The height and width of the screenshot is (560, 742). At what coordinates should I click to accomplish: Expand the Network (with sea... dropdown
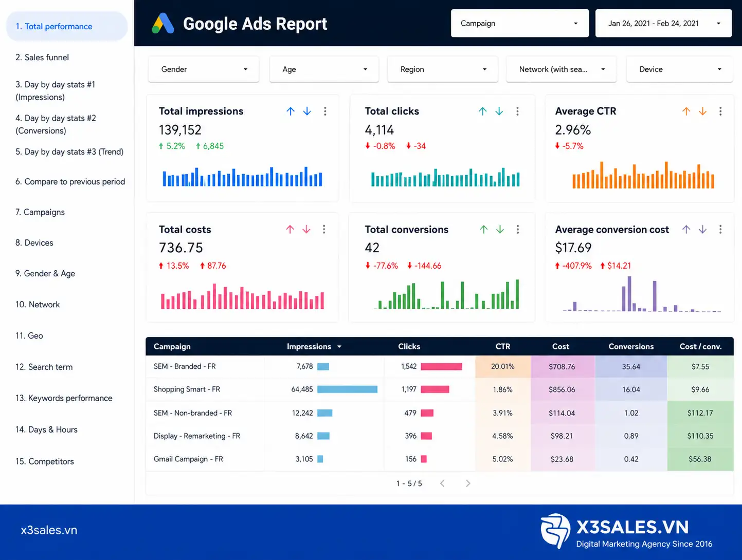coord(561,69)
